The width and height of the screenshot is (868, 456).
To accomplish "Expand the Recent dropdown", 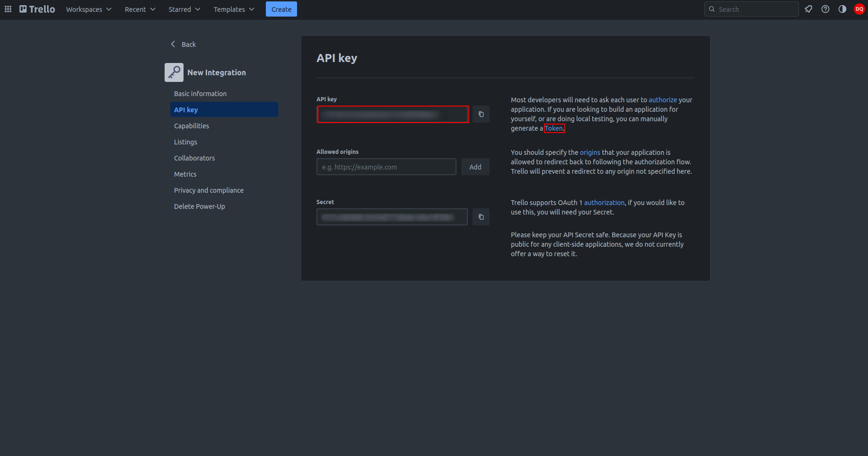I will click(140, 9).
